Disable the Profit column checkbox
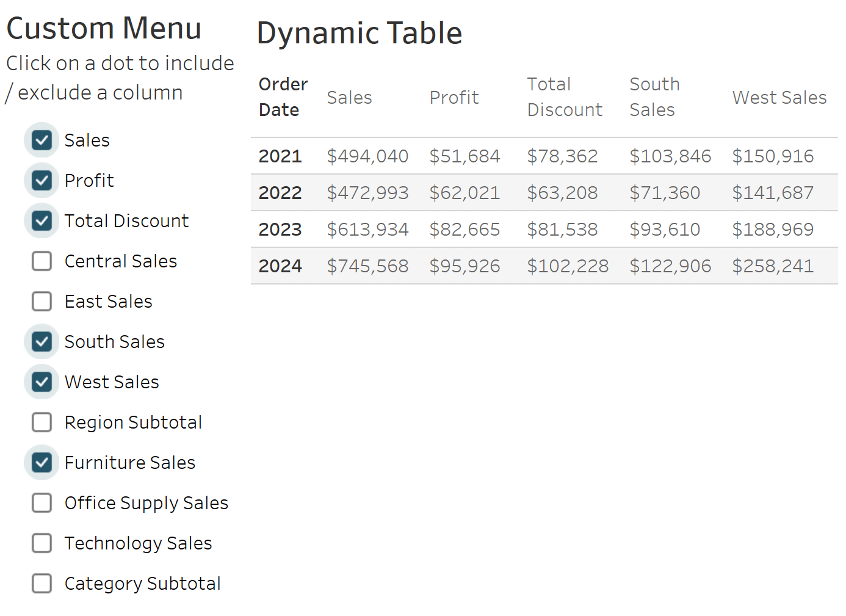 41,180
